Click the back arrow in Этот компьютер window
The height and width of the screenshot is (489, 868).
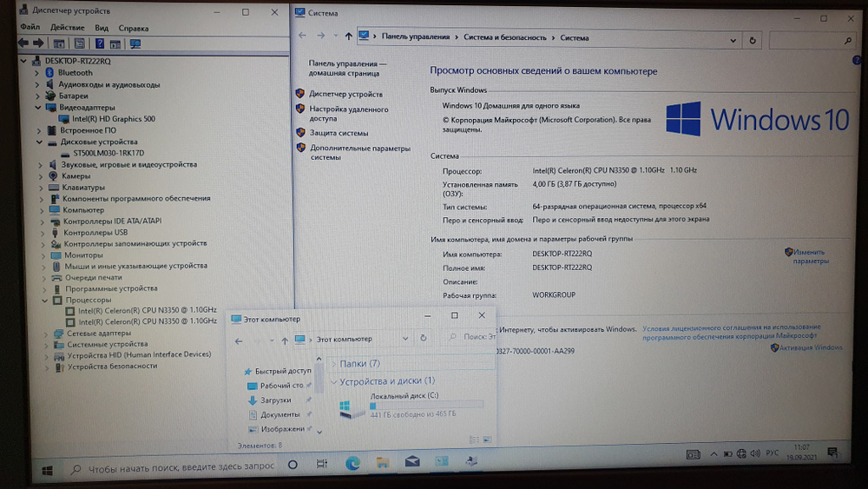(239, 341)
